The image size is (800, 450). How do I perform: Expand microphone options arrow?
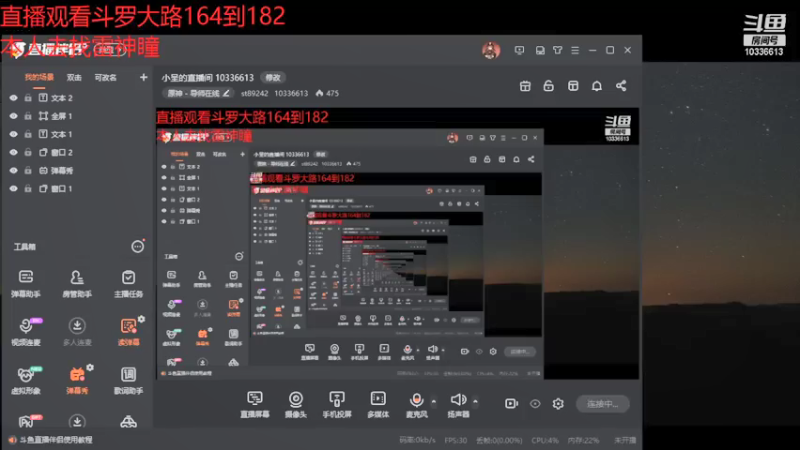coord(434,402)
